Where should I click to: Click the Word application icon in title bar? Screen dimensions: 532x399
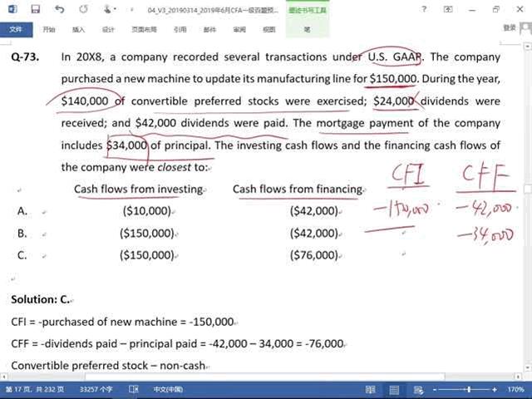12,9
